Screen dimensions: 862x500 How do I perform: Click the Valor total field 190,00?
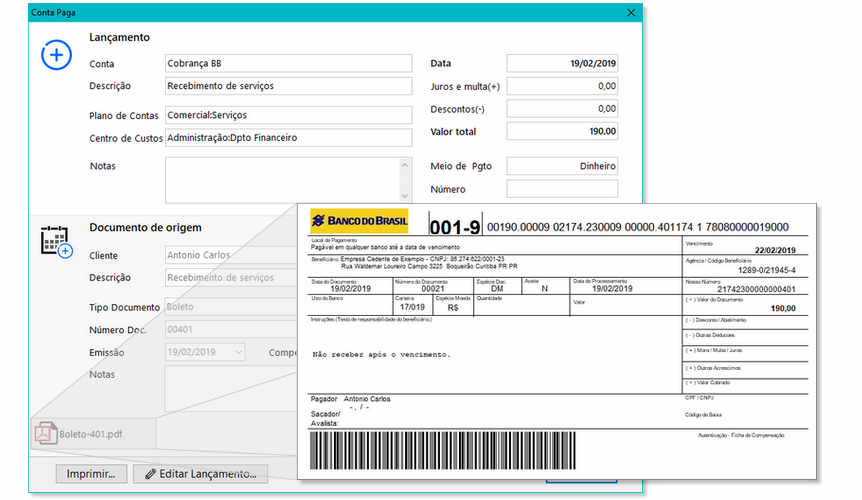tap(562, 131)
